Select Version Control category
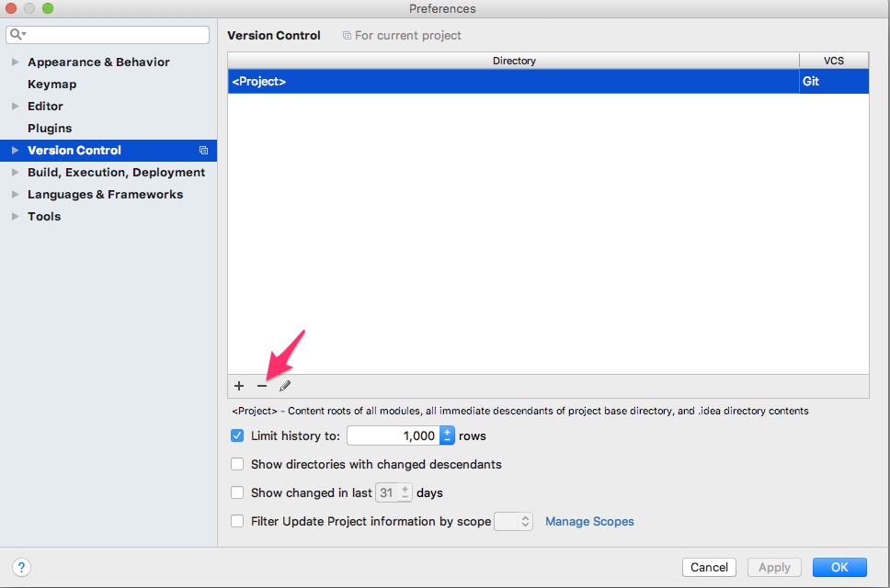890x588 pixels. tap(74, 151)
